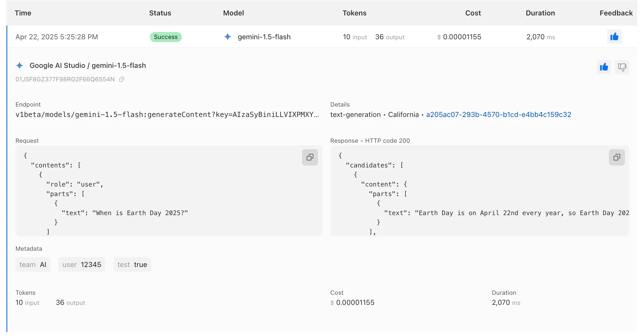Click the "role": "user" line in the request
644x336 pixels.
tap(75, 184)
